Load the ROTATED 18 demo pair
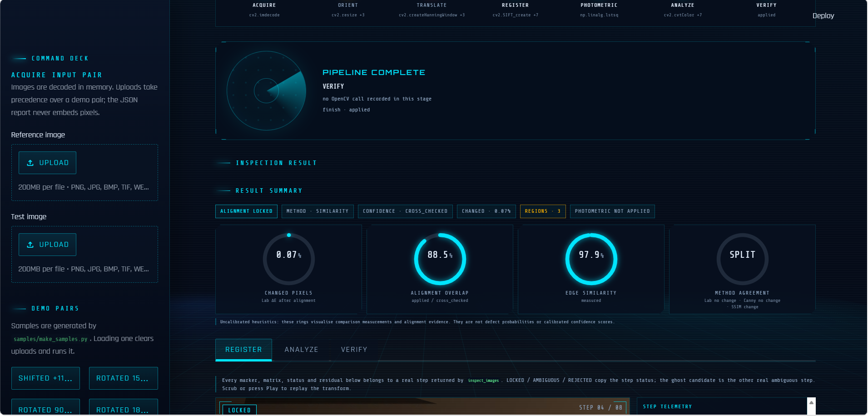Viewport: 868px width, 416px height. [x=124, y=407]
